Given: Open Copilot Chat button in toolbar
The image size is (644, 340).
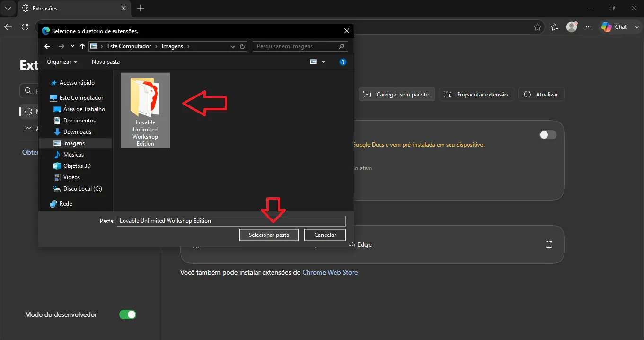Looking at the screenshot, I should pos(620,27).
